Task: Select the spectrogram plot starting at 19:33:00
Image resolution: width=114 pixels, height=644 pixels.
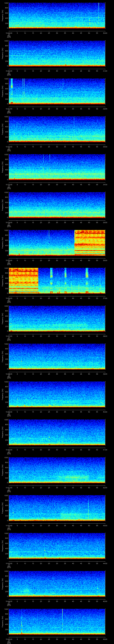Action: coord(57,167)
